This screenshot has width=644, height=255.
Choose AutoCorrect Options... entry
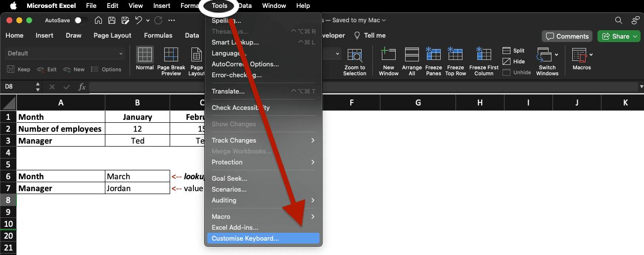click(263, 64)
